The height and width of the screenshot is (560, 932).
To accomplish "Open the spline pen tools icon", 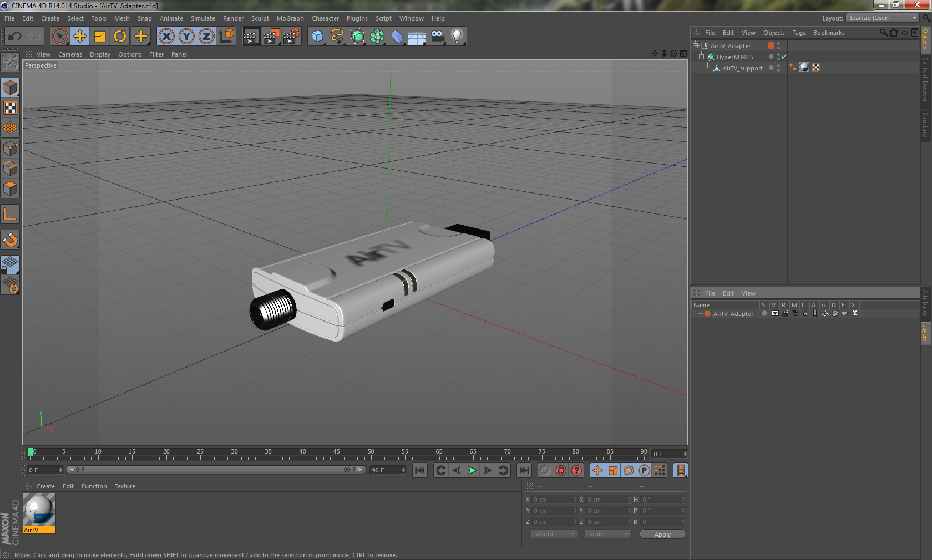I will click(x=337, y=37).
